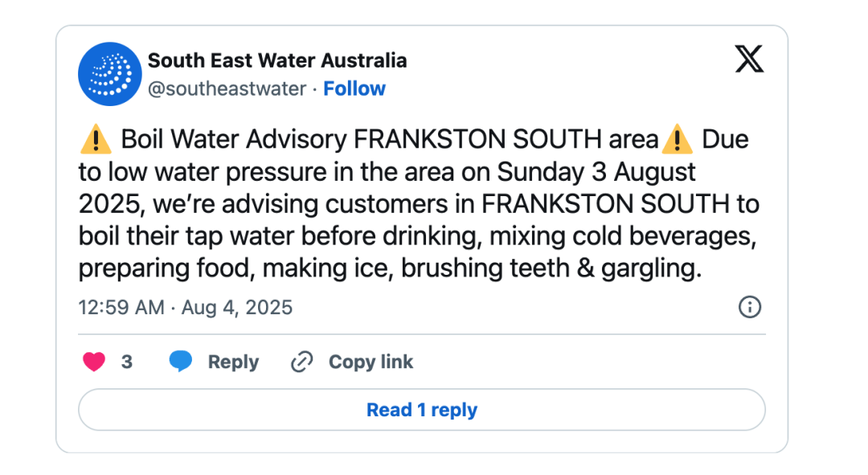Open the South East Water Australia profile name
The width and height of the screenshot is (868, 475).
pos(277,60)
